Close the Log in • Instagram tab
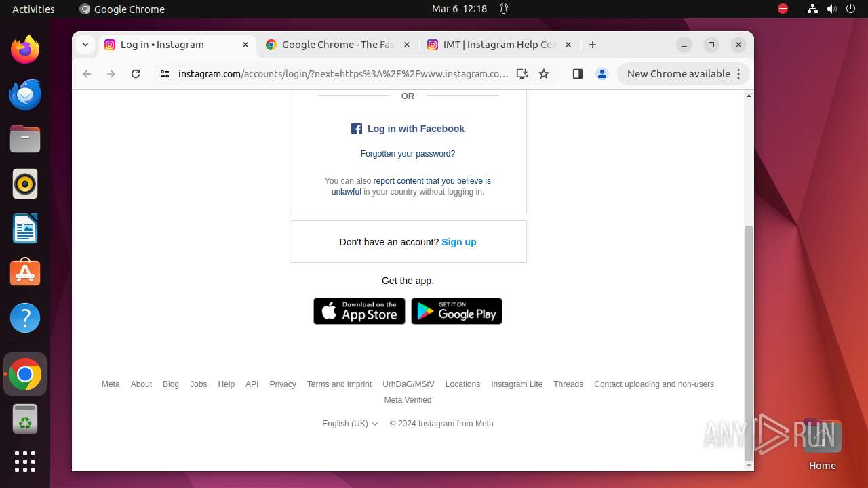The height and width of the screenshot is (488, 868). (x=245, y=45)
